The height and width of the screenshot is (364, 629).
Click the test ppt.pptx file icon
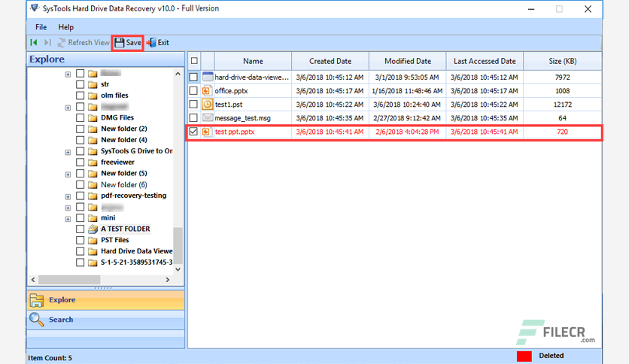[x=207, y=132]
